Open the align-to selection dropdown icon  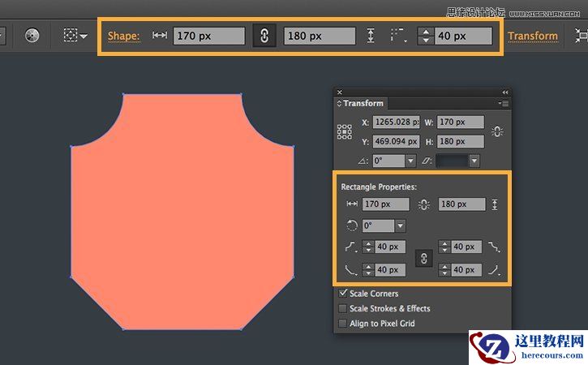(x=75, y=36)
